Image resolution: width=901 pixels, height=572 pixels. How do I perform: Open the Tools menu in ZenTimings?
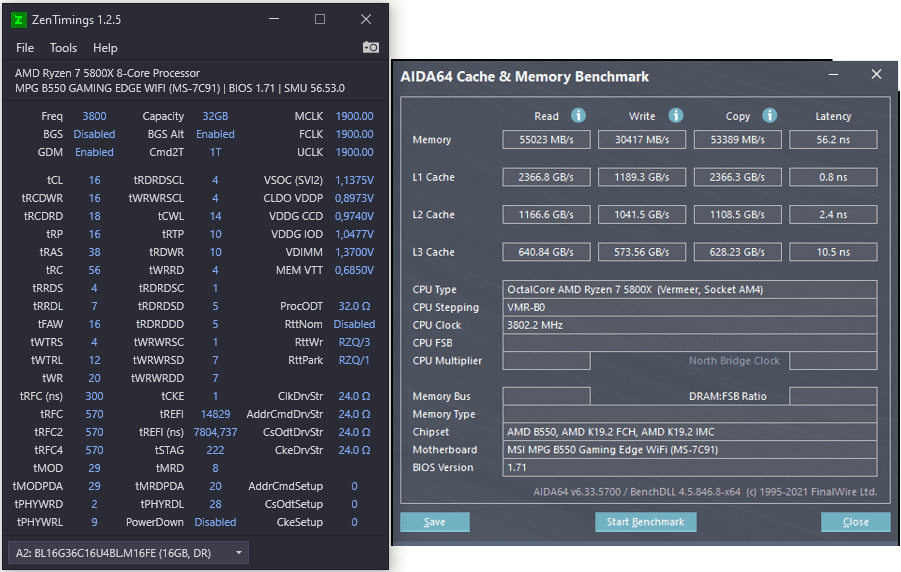(x=63, y=48)
